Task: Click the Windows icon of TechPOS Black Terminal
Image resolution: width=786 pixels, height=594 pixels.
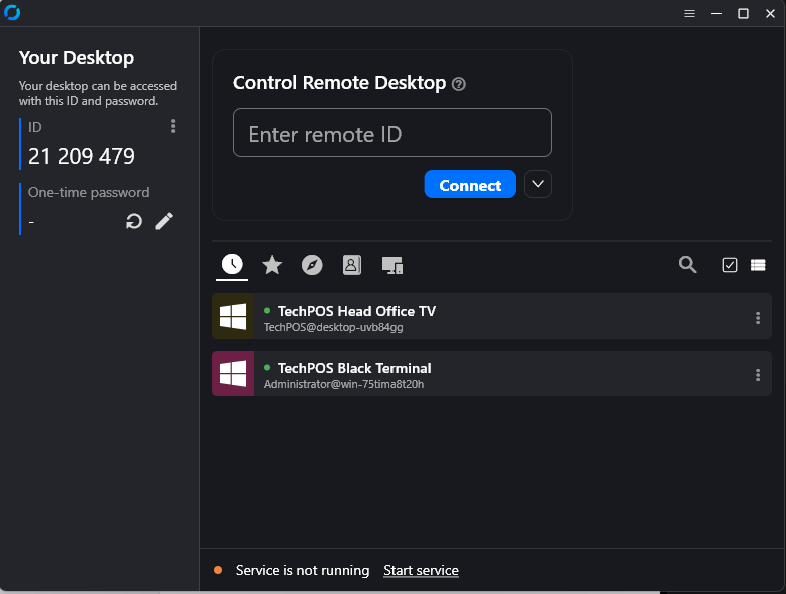Action: pos(233,373)
